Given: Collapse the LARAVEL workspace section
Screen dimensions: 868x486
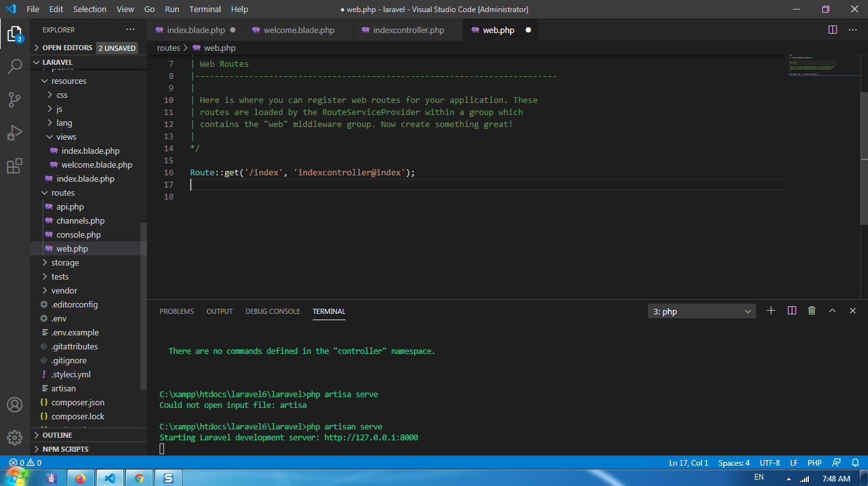Looking at the screenshot, I should [88, 62].
